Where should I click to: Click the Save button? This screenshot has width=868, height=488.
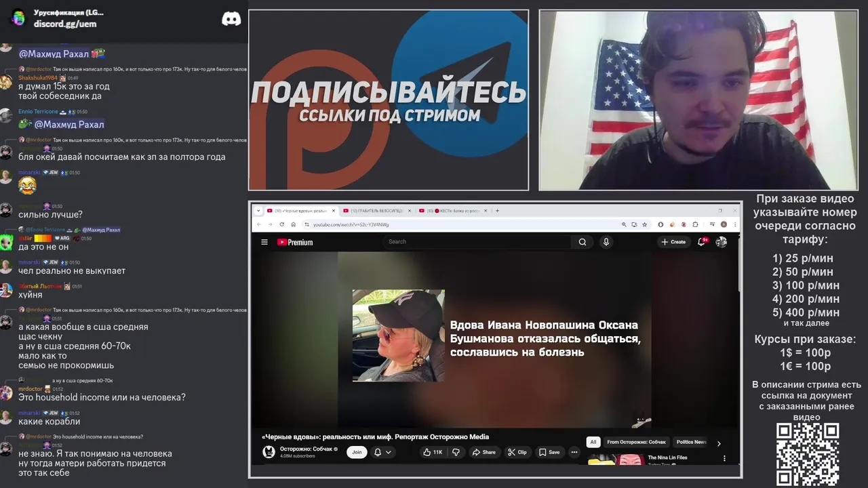tap(549, 452)
